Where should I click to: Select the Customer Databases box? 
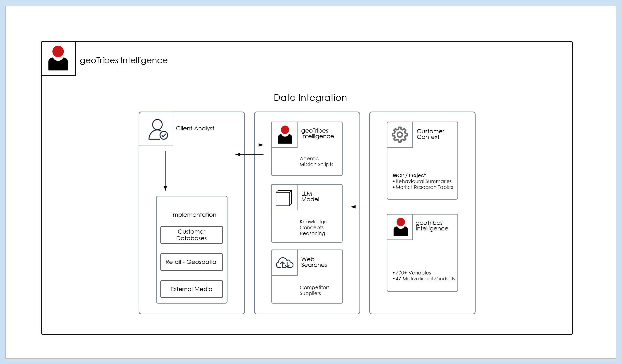191,235
